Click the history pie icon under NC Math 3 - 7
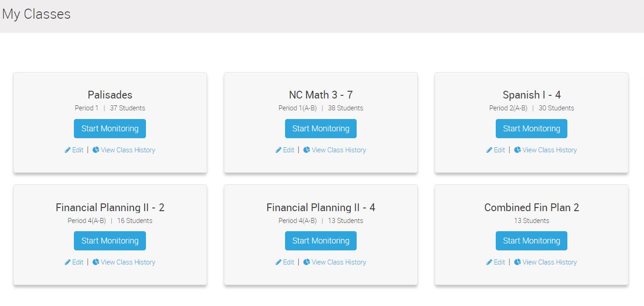Image resolution: width=644 pixels, height=306 pixels. tap(306, 150)
